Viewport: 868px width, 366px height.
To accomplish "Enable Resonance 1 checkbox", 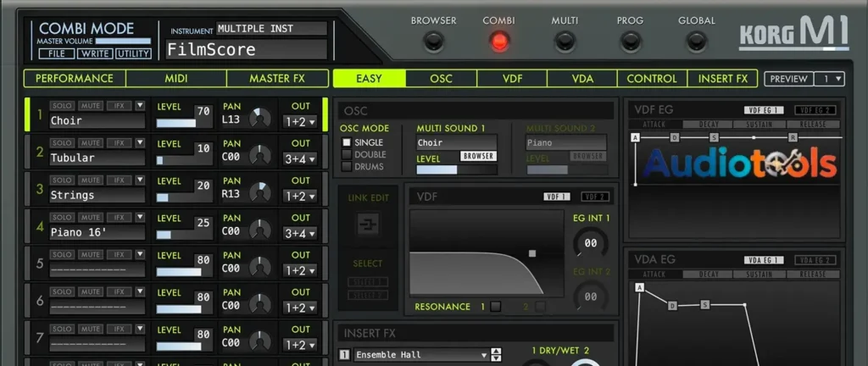I will [495, 307].
